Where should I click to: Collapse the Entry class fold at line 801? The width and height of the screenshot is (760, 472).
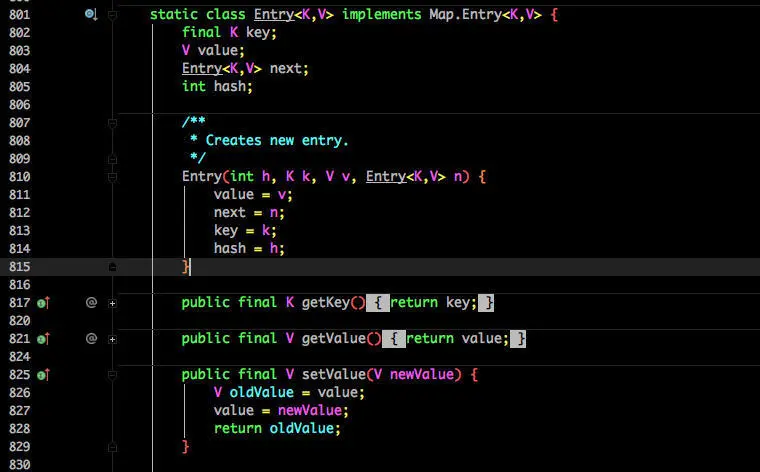(x=112, y=15)
